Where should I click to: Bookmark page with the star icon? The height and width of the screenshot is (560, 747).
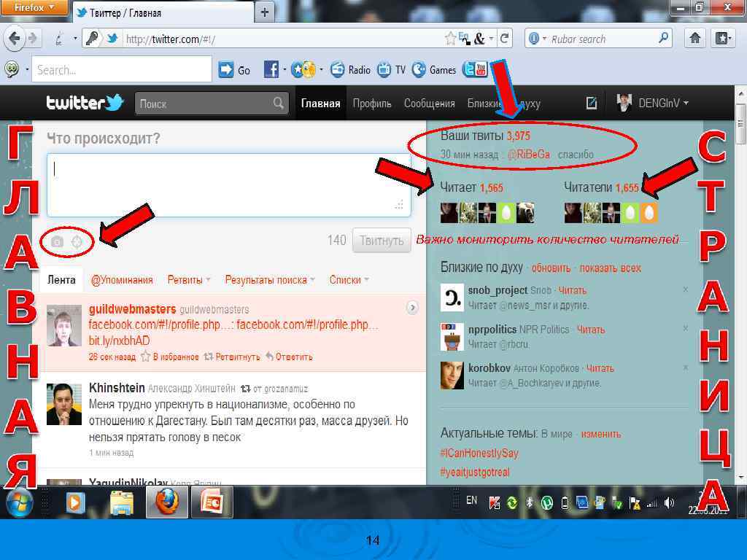click(x=449, y=39)
